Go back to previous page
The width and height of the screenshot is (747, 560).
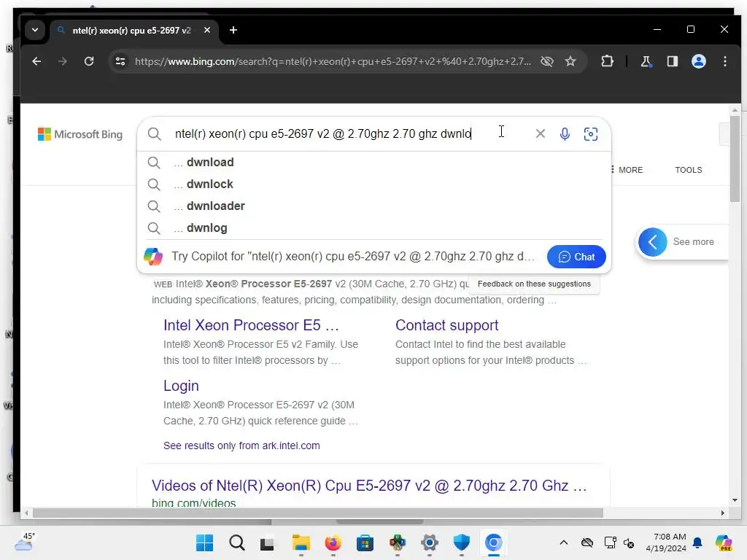(36, 61)
